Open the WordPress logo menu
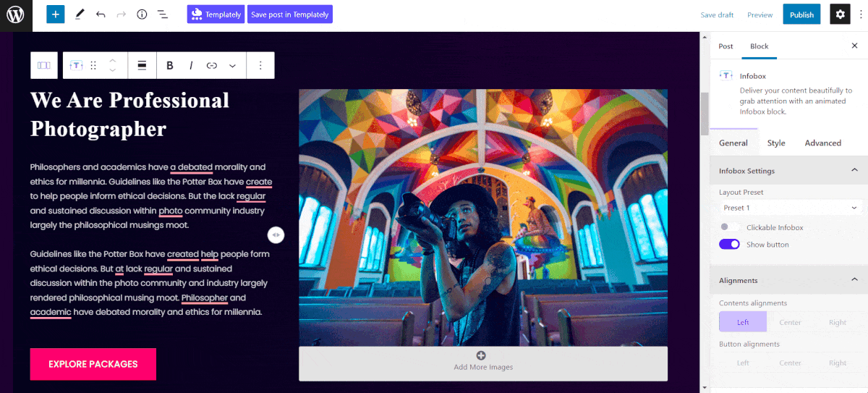 tap(16, 14)
